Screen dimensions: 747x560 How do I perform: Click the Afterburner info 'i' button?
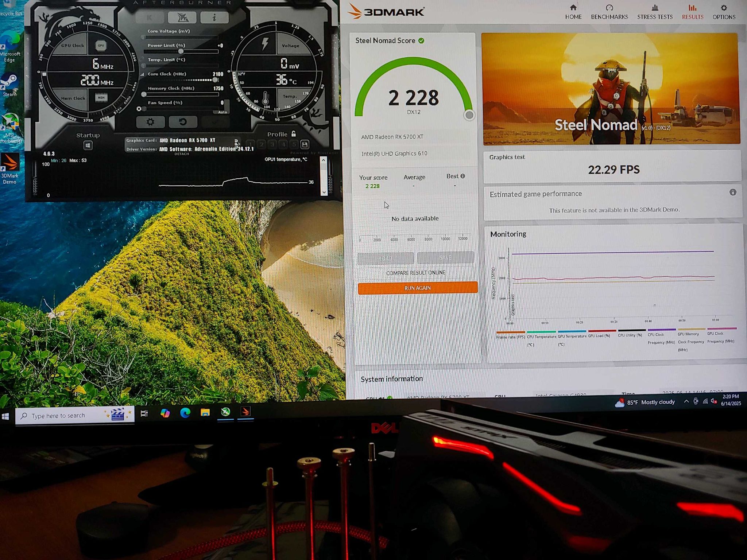point(214,17)
